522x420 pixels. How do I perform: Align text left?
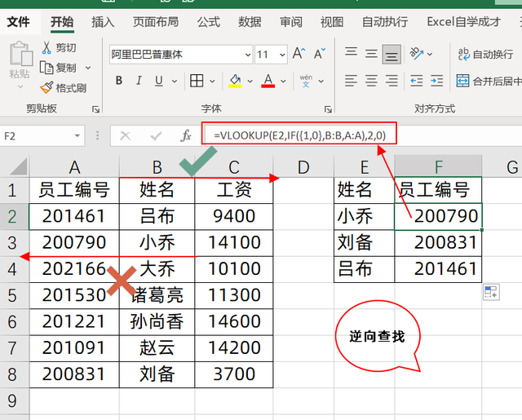click(x=351, y=81)
